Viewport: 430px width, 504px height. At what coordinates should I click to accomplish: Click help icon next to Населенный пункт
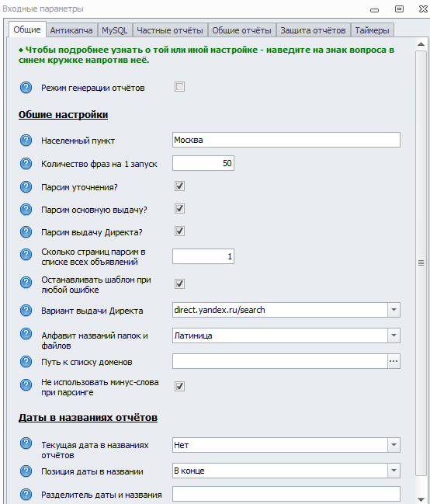tap(26, 140)
